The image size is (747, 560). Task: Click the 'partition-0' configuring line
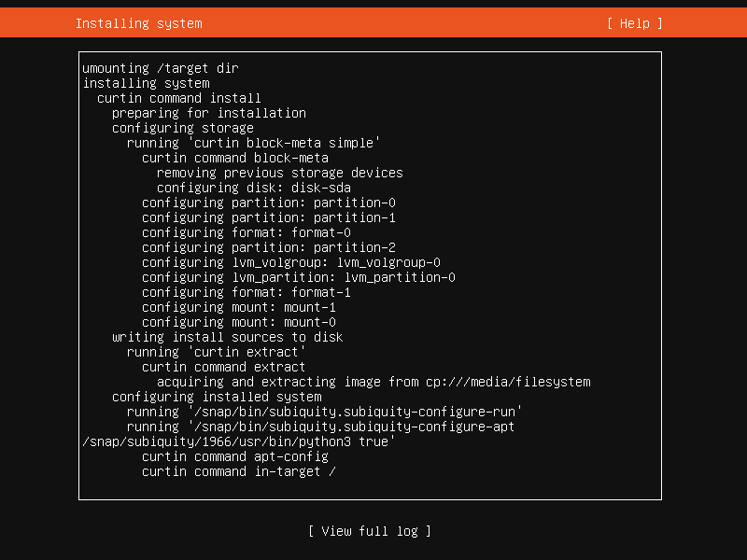(x=269, y=203)
